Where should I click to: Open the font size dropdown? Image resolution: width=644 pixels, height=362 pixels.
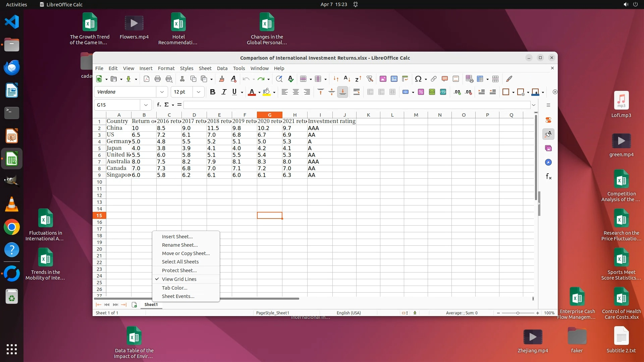tap(199, 92)
